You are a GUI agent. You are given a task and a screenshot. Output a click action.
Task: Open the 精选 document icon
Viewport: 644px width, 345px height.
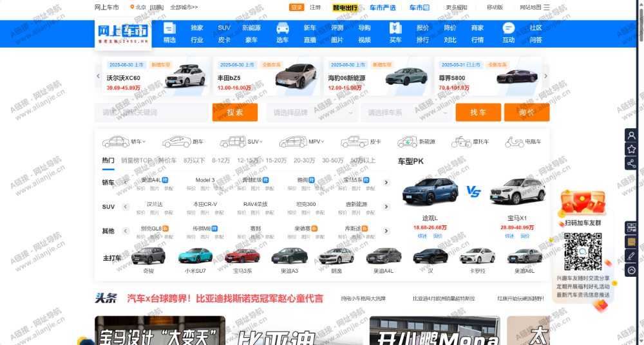click(169, 28)
